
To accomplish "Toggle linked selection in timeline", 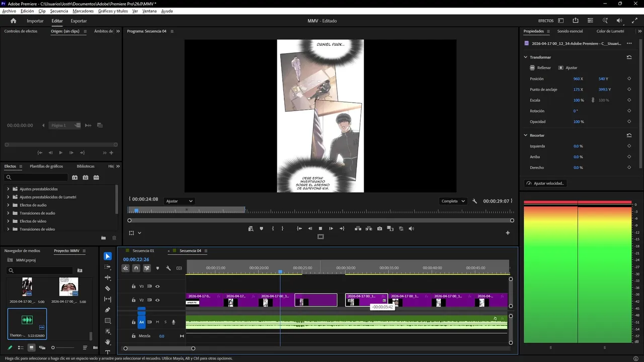I will 147,268.
